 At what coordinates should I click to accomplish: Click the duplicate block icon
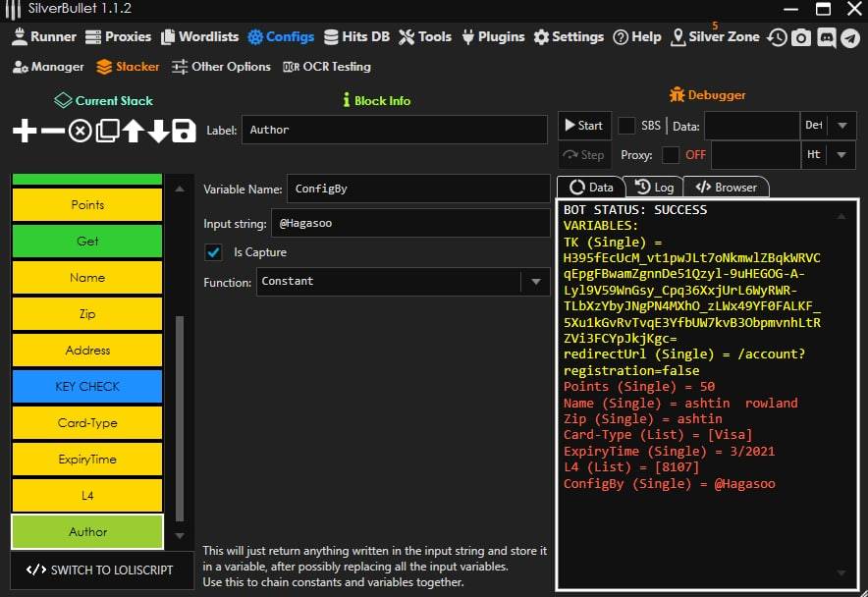pyautogui.click(x=106, y=131)
